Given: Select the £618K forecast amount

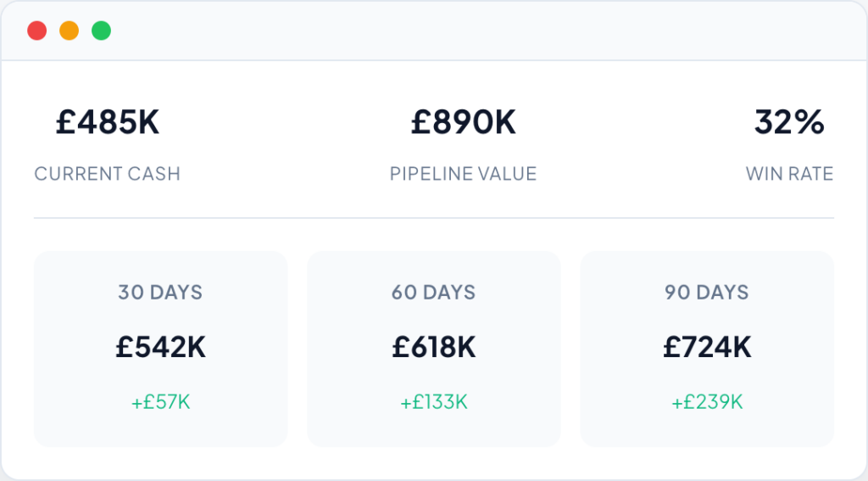Looking at the screenshot, I should [433, 347].
